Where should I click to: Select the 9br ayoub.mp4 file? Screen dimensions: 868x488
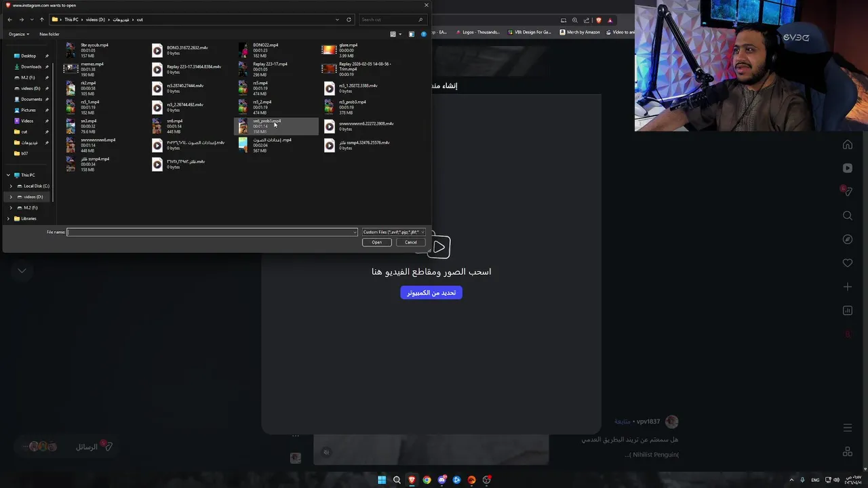point(88,50)
